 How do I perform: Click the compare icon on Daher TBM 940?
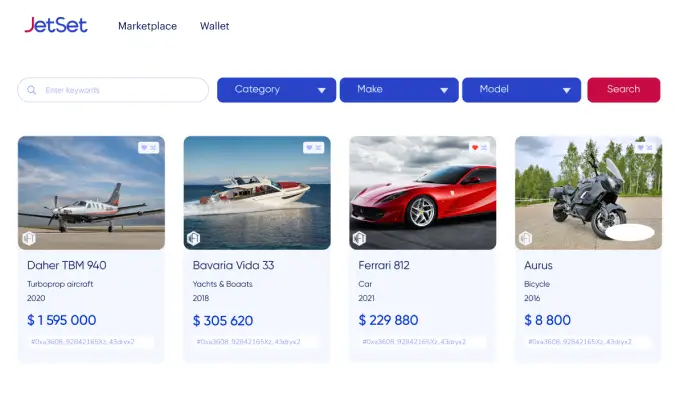point(153,148)
